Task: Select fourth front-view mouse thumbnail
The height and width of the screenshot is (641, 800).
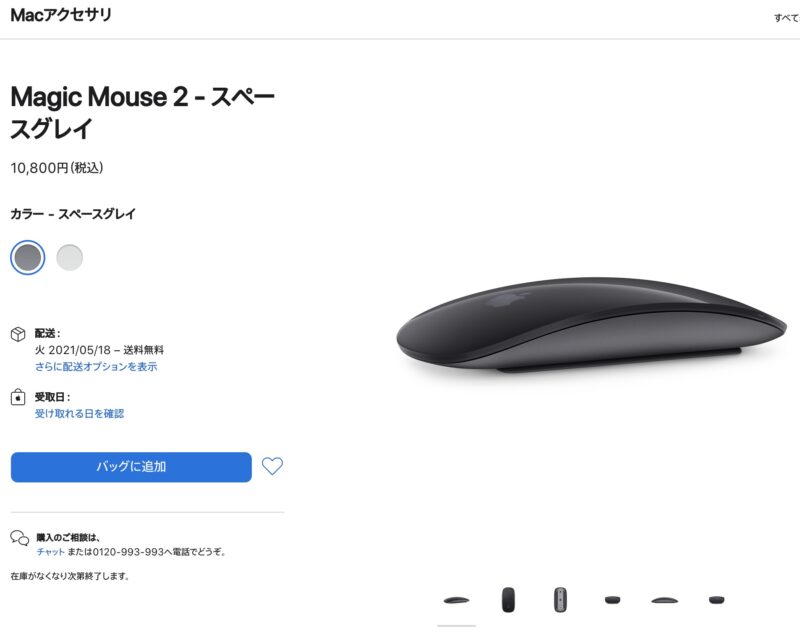Action: 613,600
